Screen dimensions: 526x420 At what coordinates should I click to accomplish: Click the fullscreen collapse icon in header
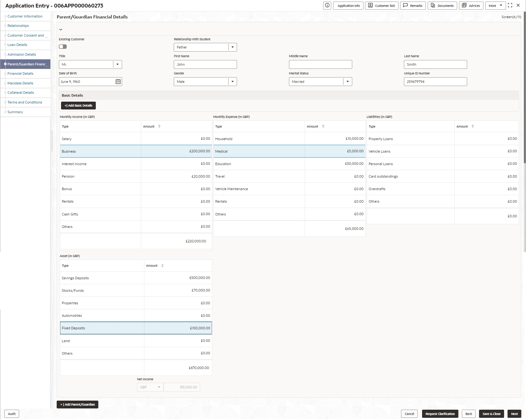tap(510, 5)
